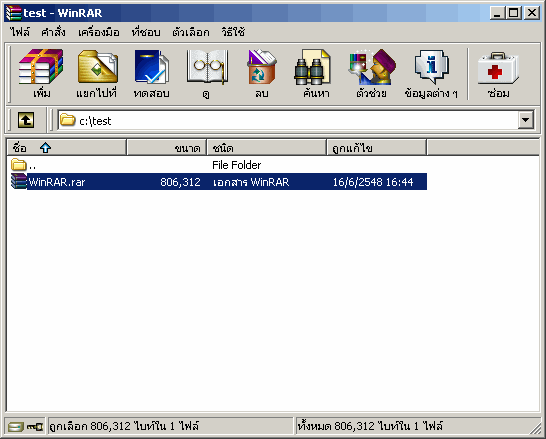Image resolution: width=546 pixels, height=439 pixels.
Task: Open Find (ค้นหา) binoculars icon
Action: click(x=312, y=67)
